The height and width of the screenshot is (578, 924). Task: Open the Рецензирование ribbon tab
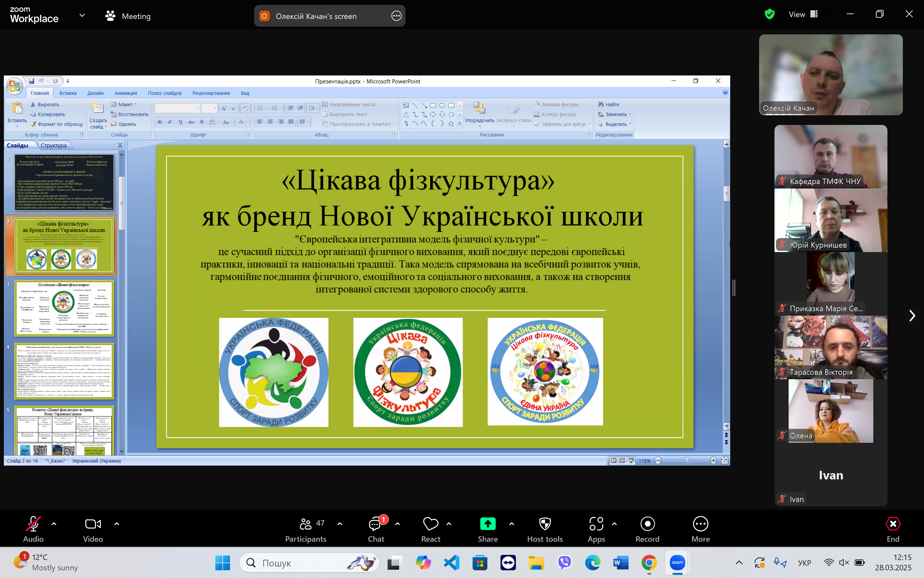211,93
